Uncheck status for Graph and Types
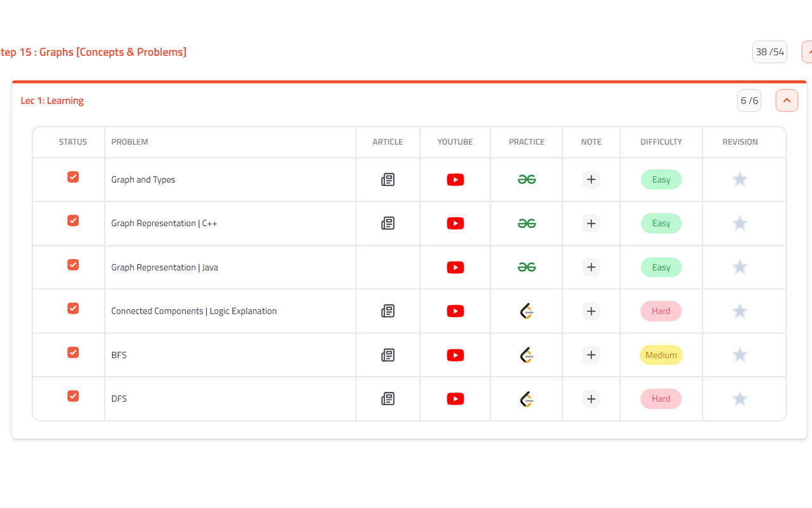 (x=73, y=177)
